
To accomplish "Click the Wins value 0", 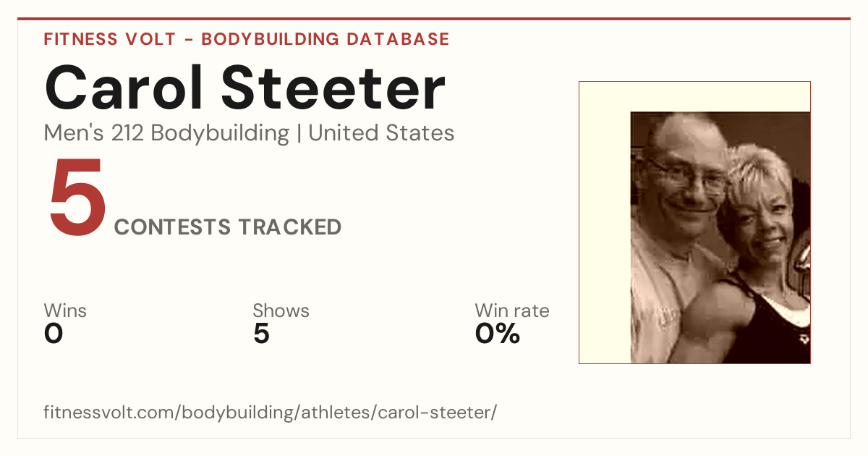I will (x=54, y=334).
